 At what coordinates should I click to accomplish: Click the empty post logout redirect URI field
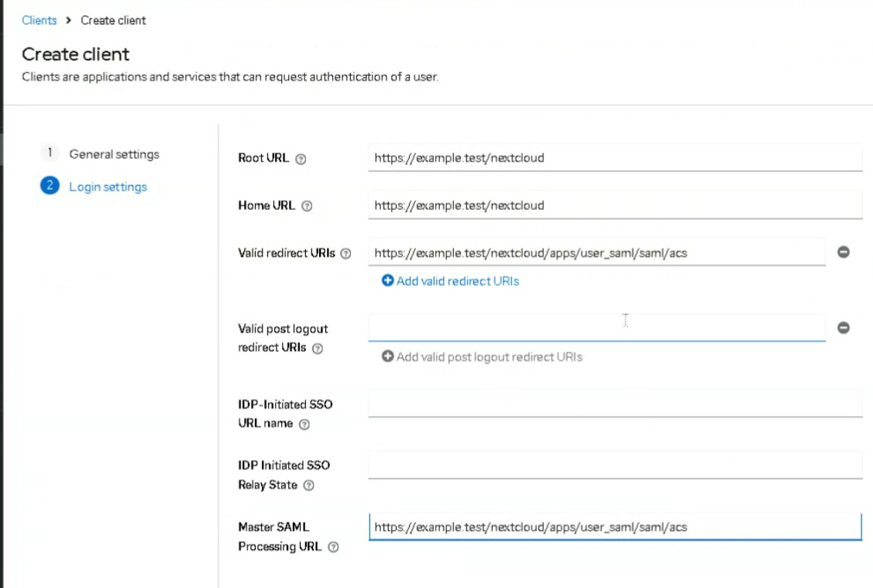[596, 328]
